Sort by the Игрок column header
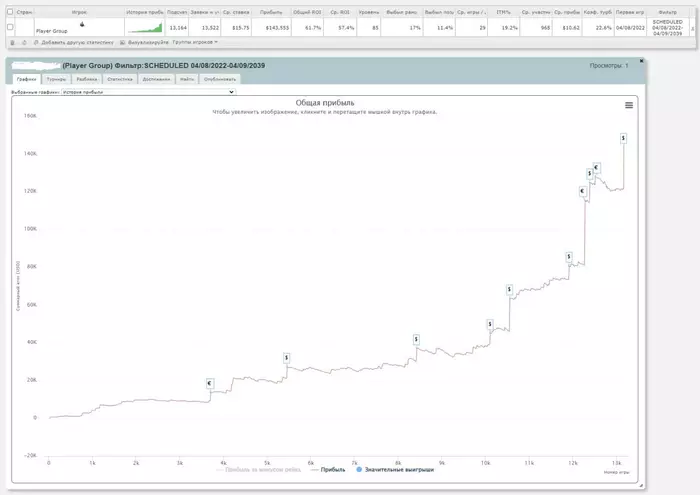700x495 pixels. tap(79, 12)
